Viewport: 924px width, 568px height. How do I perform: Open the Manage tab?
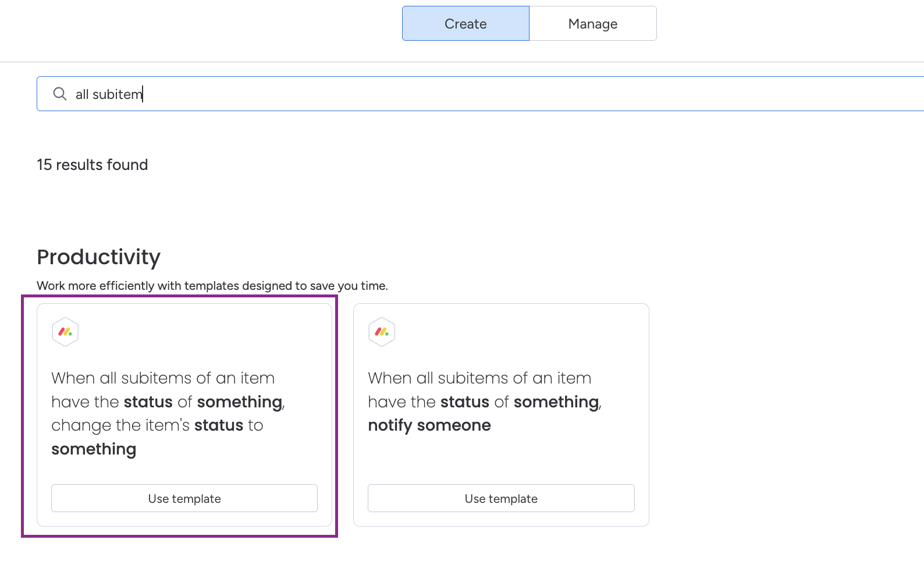(592, 24)
